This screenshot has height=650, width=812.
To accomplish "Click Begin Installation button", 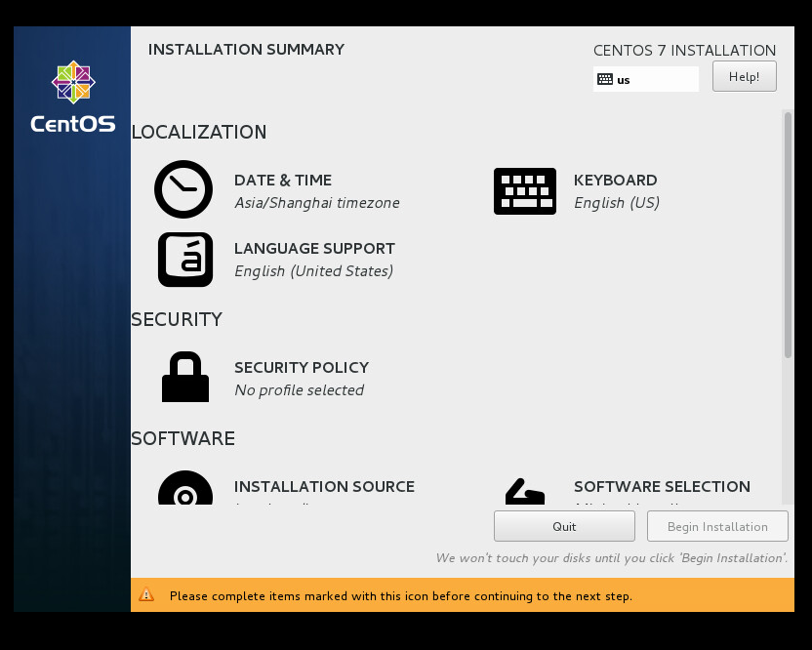I will tap(717, 526).
